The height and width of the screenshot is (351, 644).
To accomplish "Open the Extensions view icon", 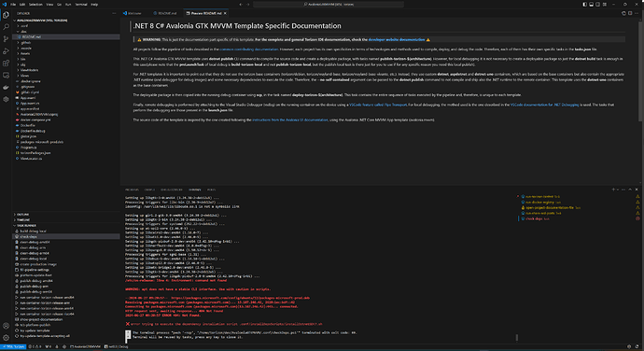I will point(6,63).
